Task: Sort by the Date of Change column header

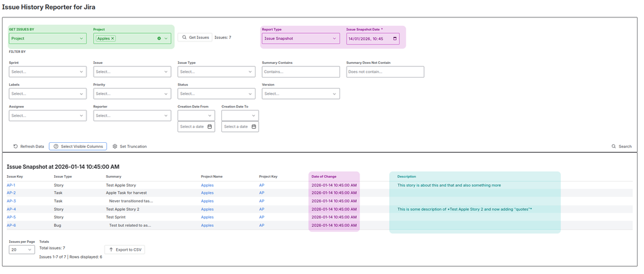Action: point(324,176)
